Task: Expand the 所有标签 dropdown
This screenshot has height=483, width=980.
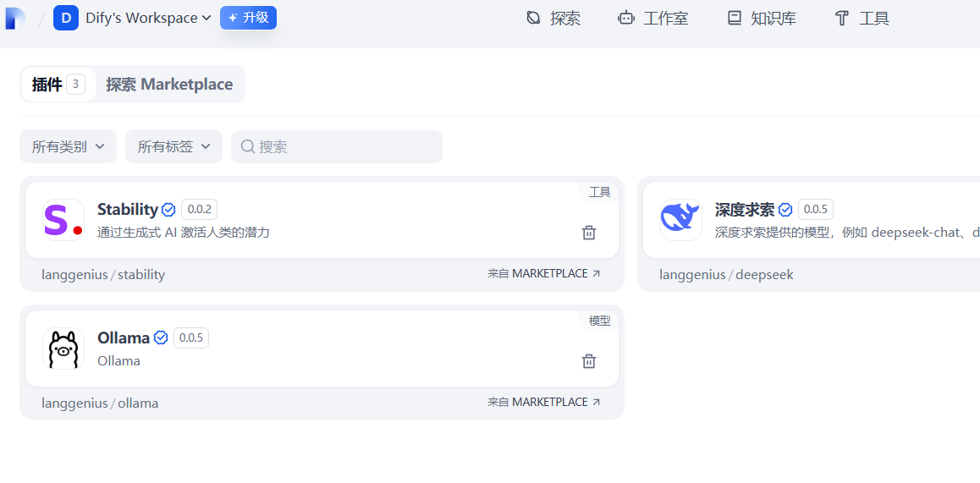Action: [173, 146]
